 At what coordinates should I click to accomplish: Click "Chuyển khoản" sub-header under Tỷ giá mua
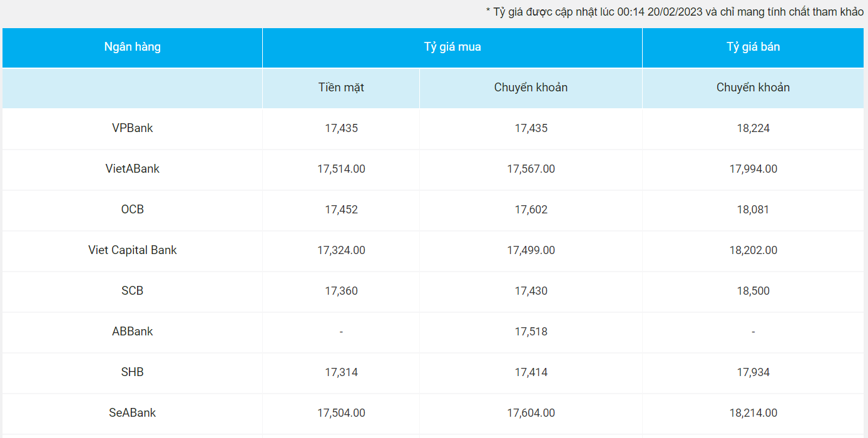tap(531, 88)
